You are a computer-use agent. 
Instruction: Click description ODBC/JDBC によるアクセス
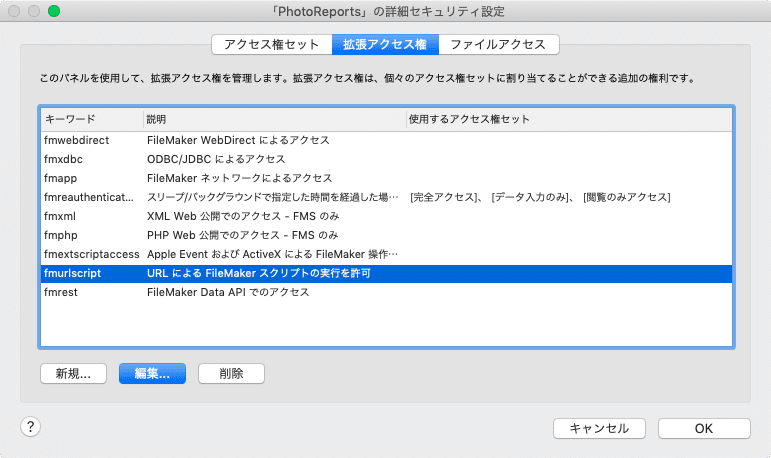coord(216,159)
